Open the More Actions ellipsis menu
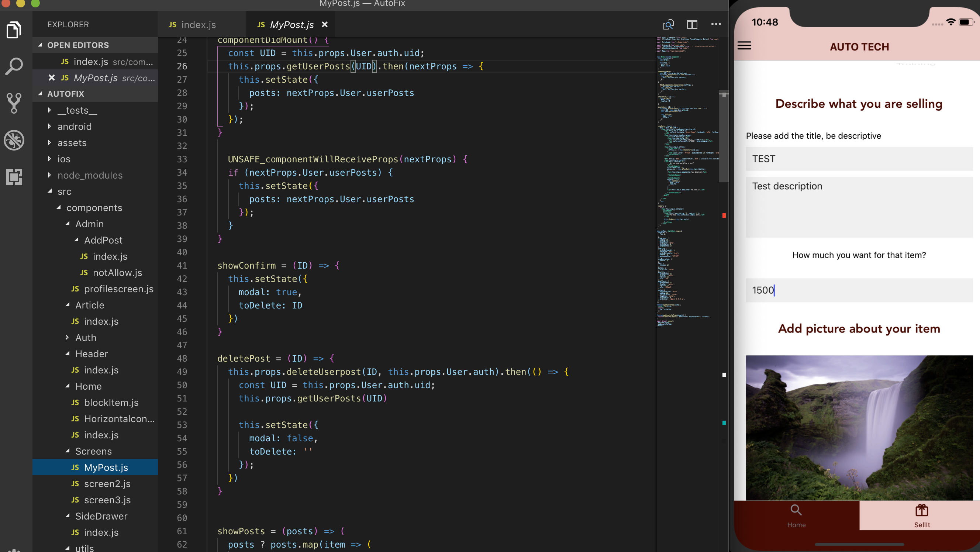 [715, 24]
